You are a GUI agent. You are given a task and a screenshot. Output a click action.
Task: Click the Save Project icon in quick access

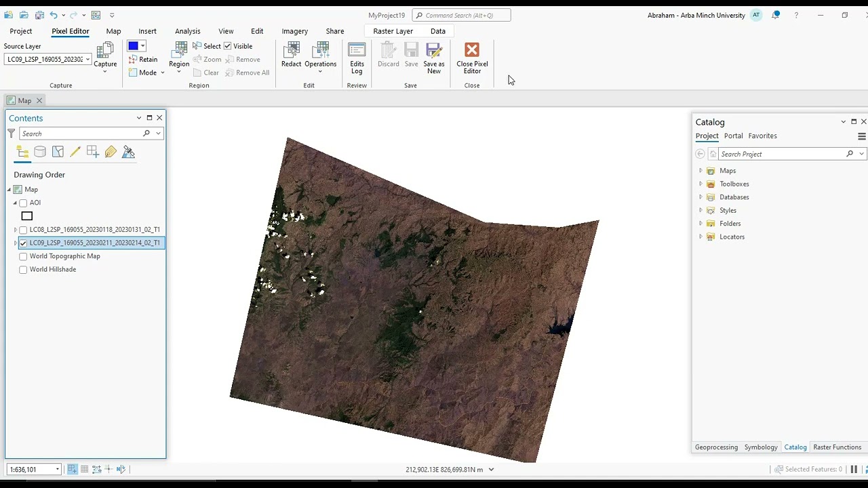(x=39, y=15)
